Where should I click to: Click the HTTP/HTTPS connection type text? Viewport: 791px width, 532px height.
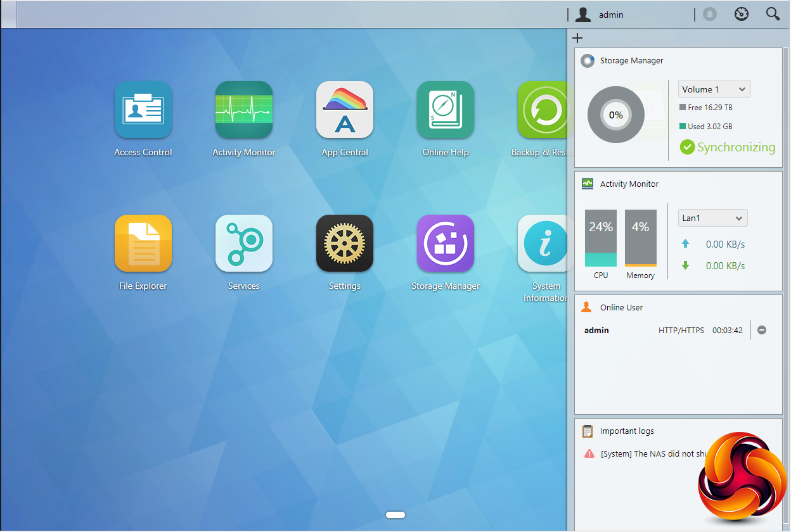point(681,331)
